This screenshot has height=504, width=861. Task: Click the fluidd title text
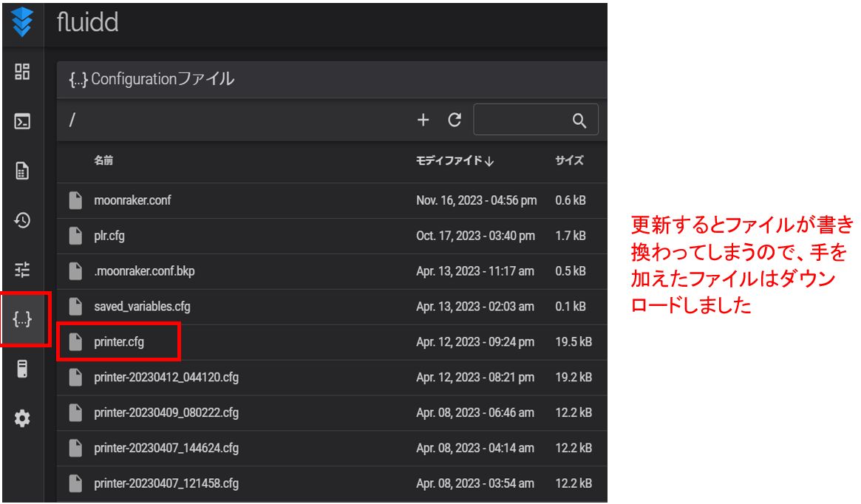[87, 22]
